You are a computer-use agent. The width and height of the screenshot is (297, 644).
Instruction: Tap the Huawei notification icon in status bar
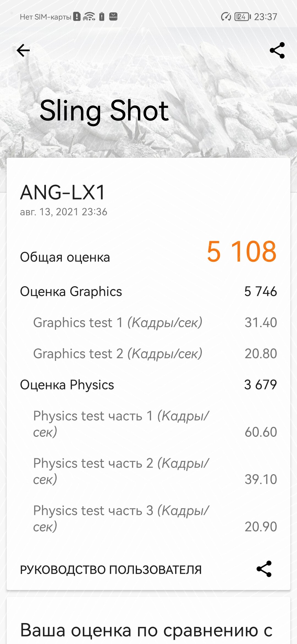(x=113, y=17)
